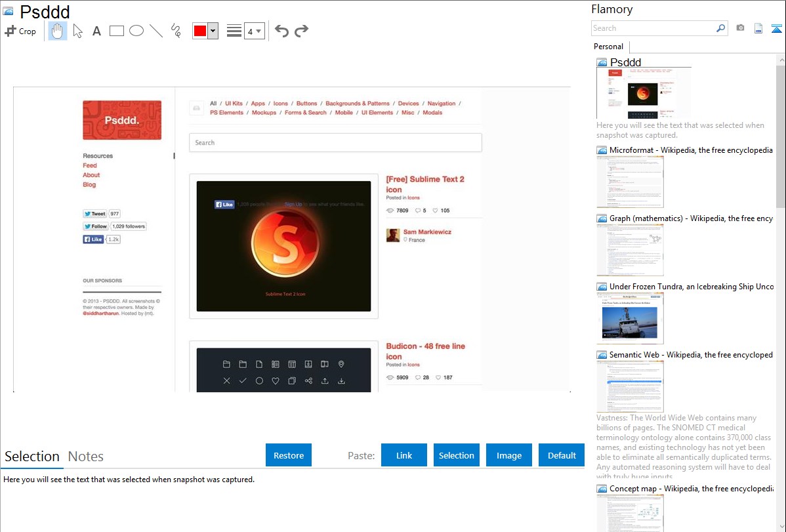The image size is (786, 532).
Task: Click the Sam Markiewicz author link
Action: point(427,232)
